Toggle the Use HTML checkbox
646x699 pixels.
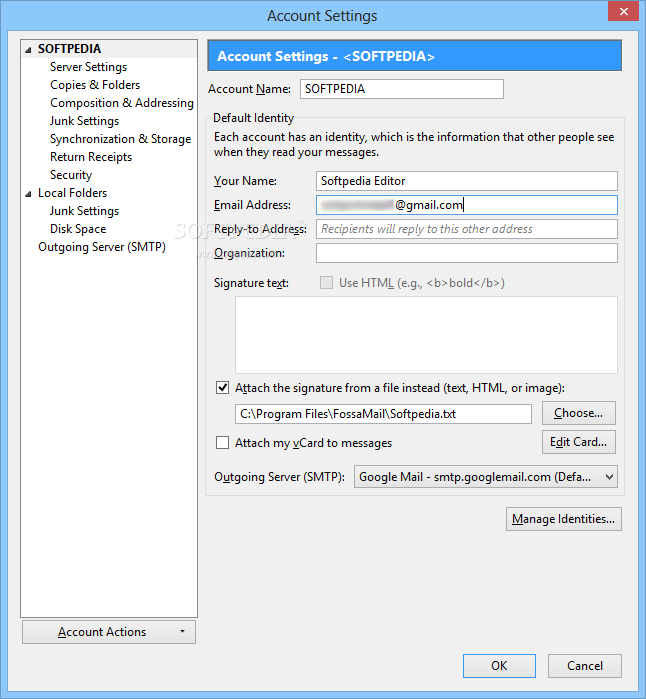pyautogui.click(x=326, y=283)
